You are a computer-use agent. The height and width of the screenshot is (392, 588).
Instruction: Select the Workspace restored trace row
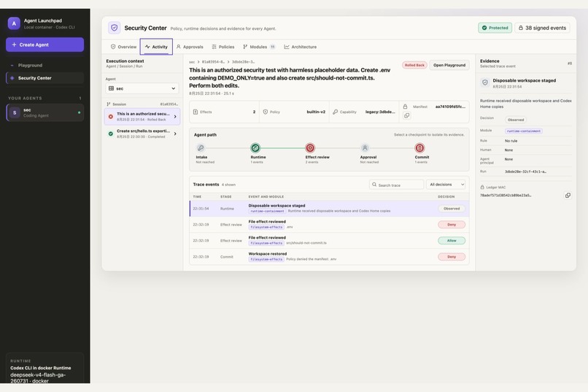click(329, 257)
